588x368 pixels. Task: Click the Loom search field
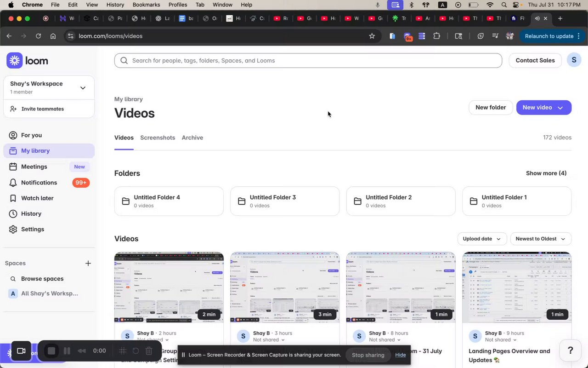point(308,60)
